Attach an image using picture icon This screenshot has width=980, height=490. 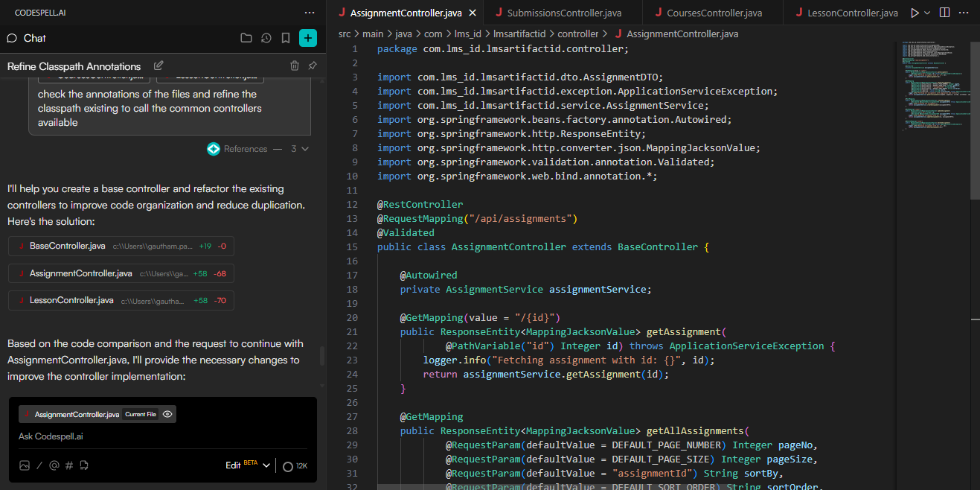coord(25,465)
